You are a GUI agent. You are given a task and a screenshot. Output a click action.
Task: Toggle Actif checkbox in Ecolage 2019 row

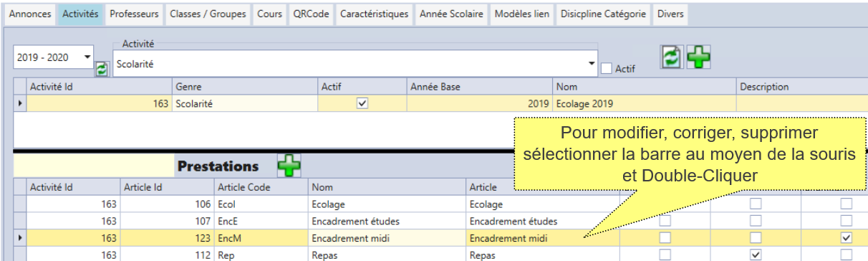(362, 103)
